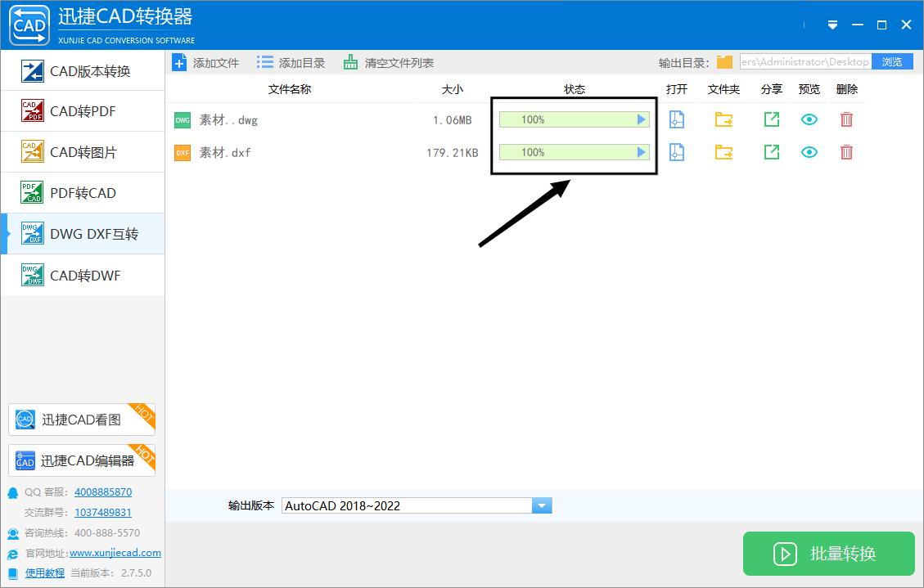Preview the 素材..dwg file

point(809,119)
